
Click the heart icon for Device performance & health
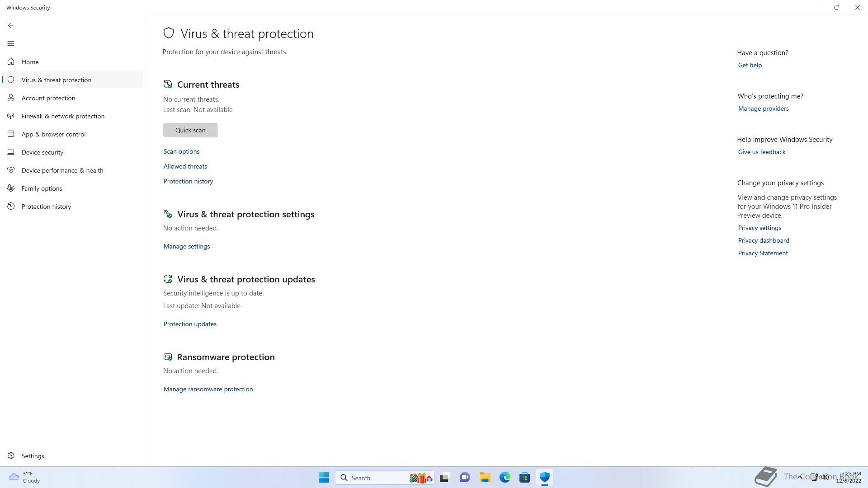pyautogui.click(x=11, y=170)
